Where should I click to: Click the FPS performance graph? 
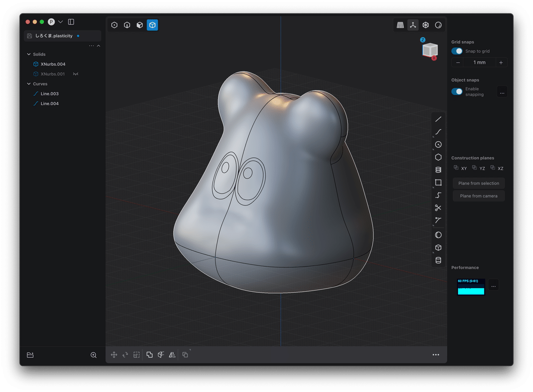pos(471,287)
